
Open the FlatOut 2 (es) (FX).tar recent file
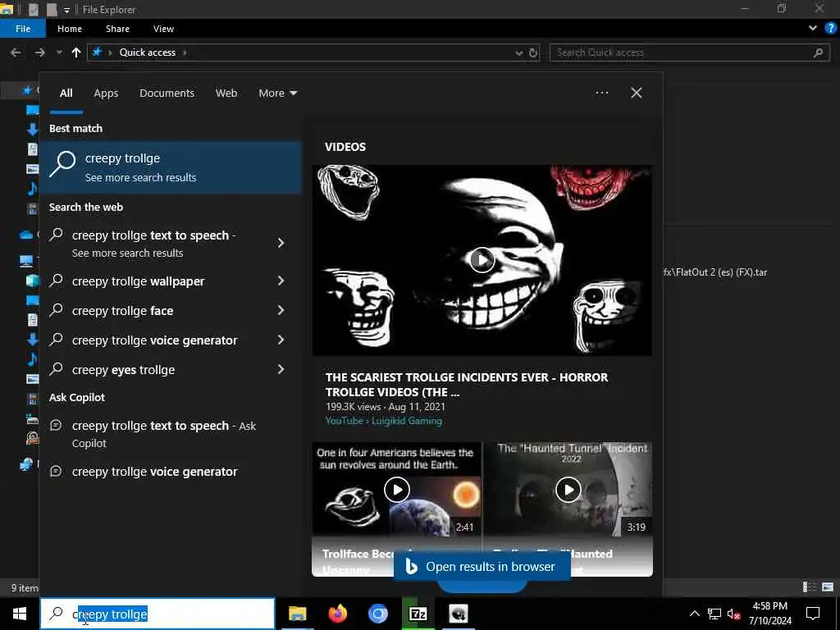click(715, 272)
